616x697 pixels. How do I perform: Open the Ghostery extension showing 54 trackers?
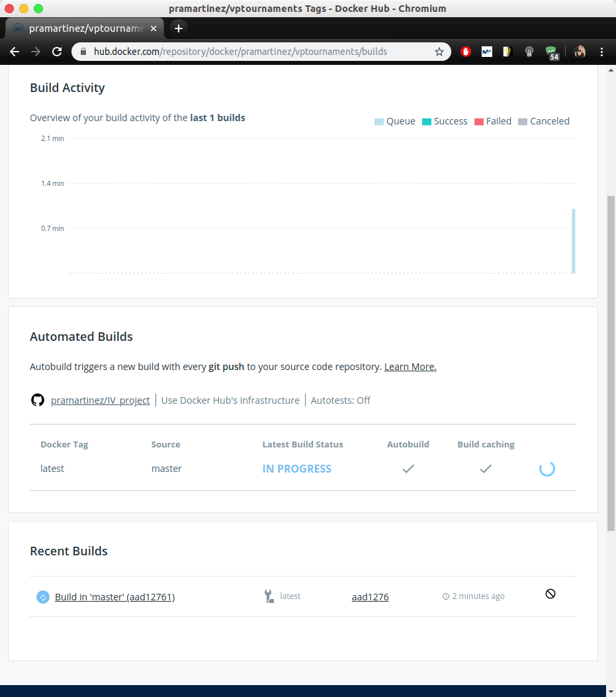tap(551, 51)
